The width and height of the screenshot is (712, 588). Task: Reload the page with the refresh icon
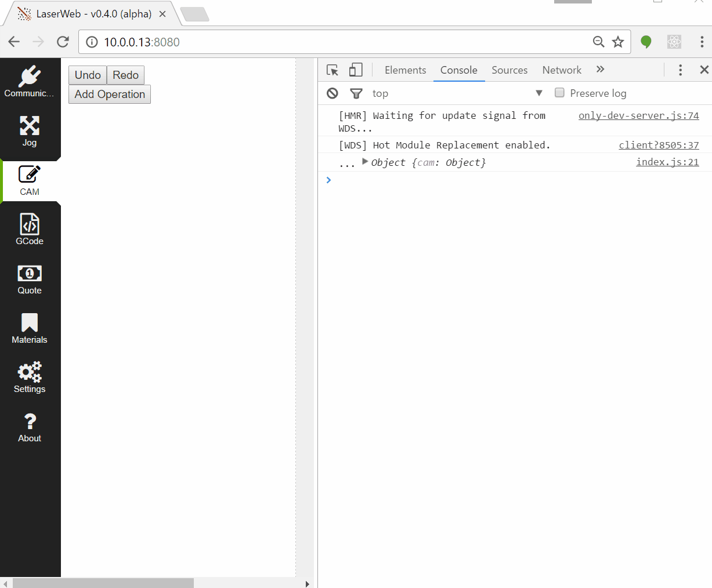pyautogui.click(x=63, y=42)
